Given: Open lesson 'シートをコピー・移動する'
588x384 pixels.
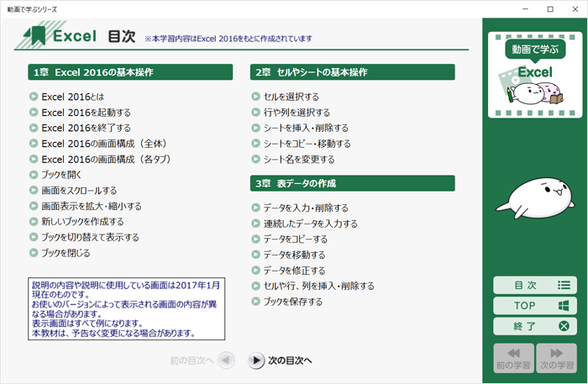Looking at the screenshot, I should [301, 144].
